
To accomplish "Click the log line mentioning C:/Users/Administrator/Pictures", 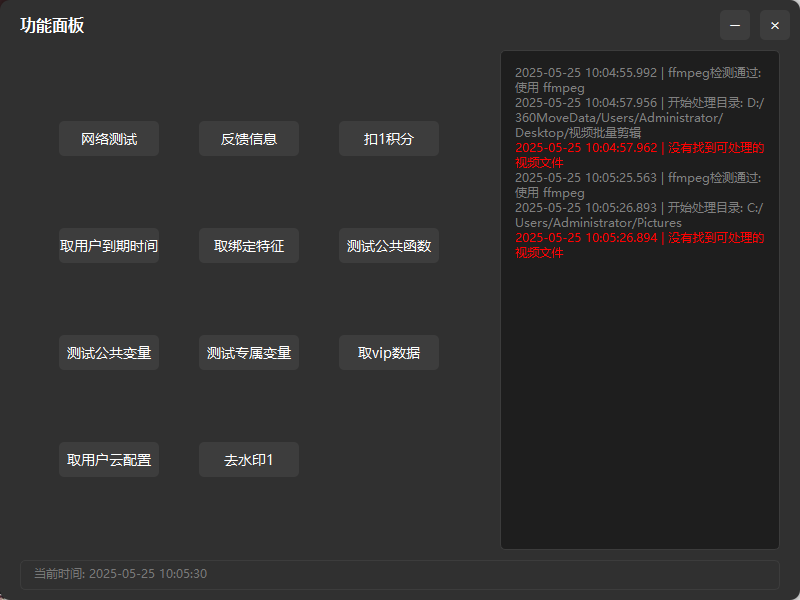I will 637,215.
